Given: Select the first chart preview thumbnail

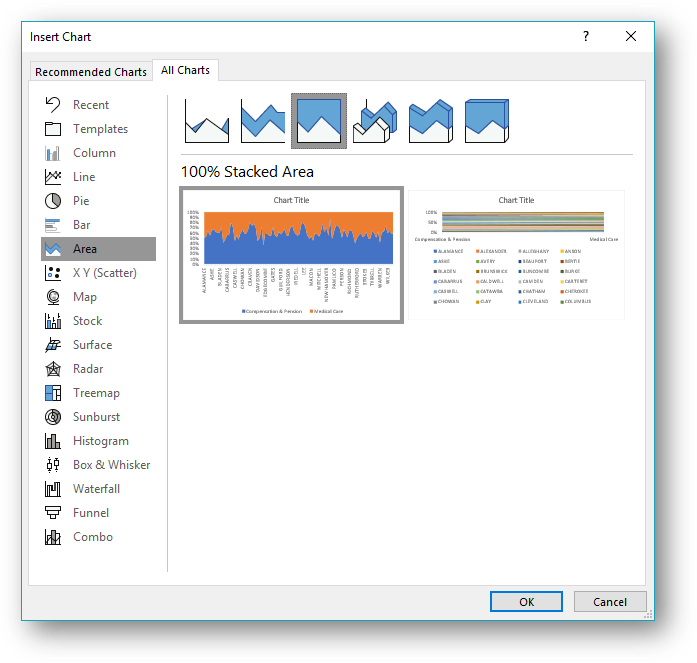Looking at the screenshot, I should pyautogui.click(x=291, y=255).
